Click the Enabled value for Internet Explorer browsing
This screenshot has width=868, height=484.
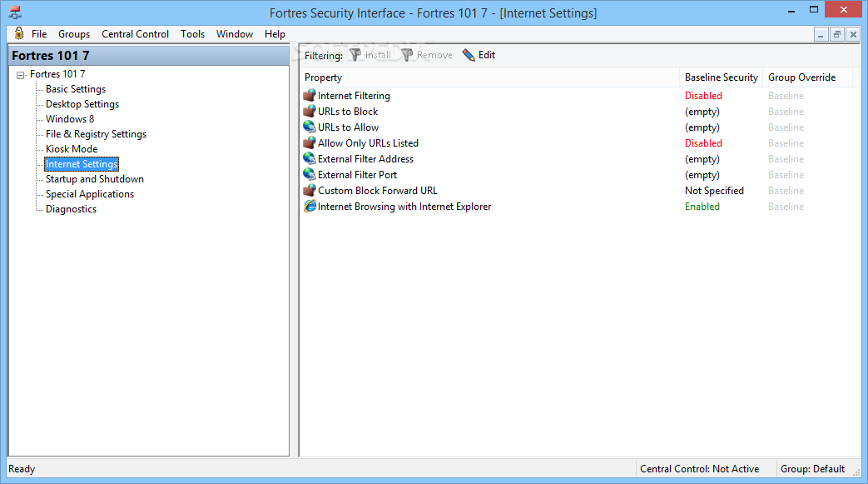pos(702,207)
